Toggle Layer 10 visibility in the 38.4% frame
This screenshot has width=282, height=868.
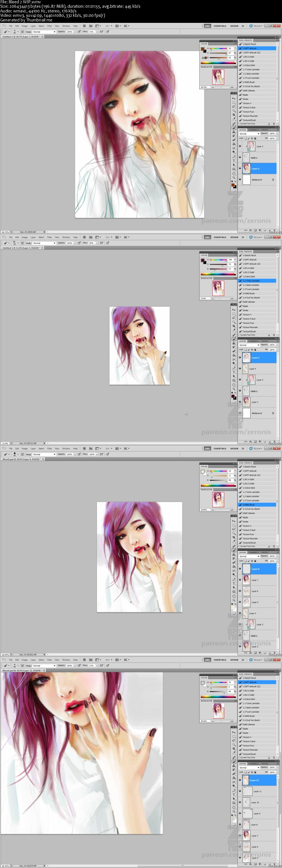[240, 802]
